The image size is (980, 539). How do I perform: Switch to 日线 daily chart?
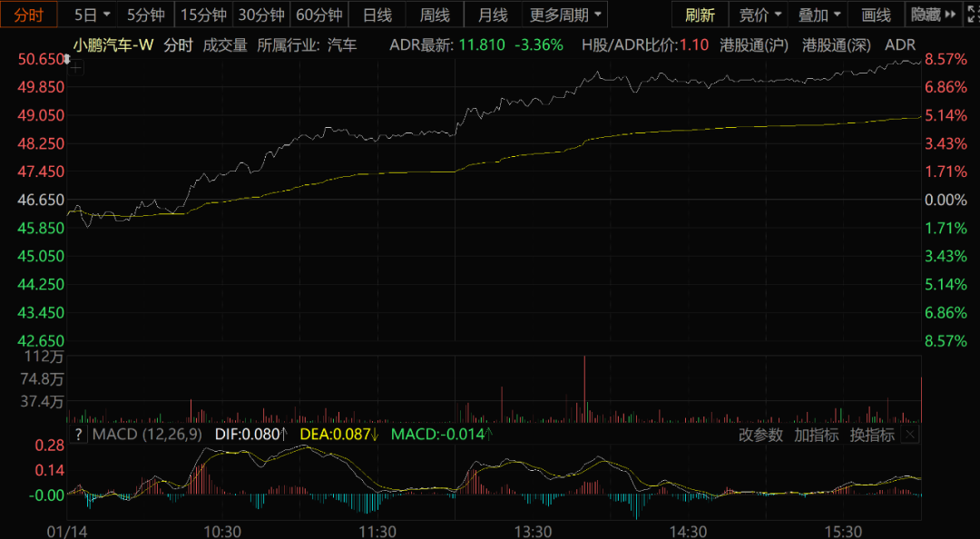(377, 15)
